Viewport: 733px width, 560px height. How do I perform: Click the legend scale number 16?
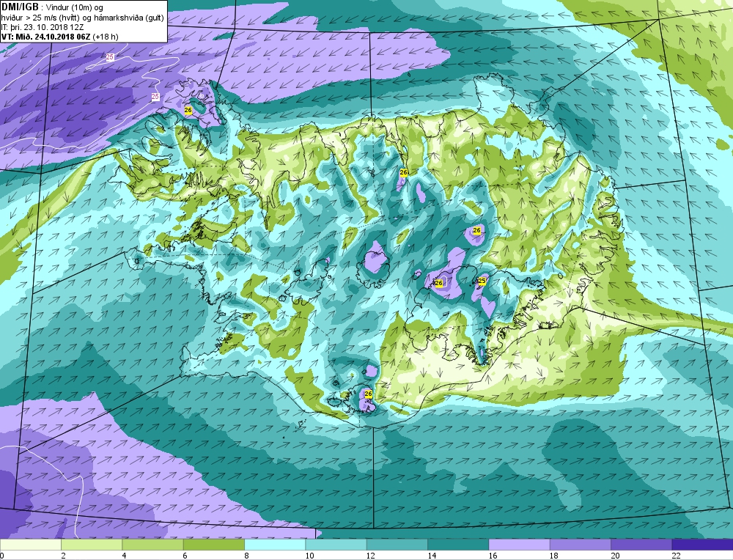coord(493,556)
